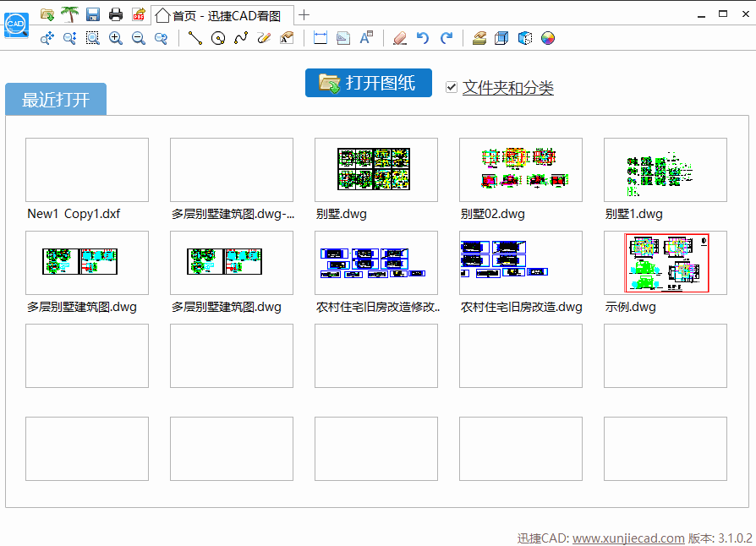Click the zoom previous view icon
Viewport: 756px width, 546px height.
(161, 38)
